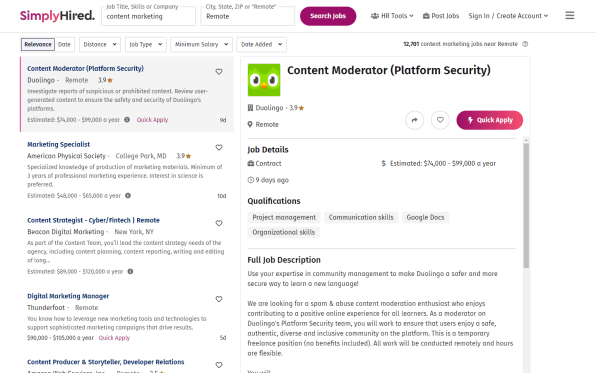Click the Project management qualification tag
Viewport: 596px width, 373px height.
point(284,217)
